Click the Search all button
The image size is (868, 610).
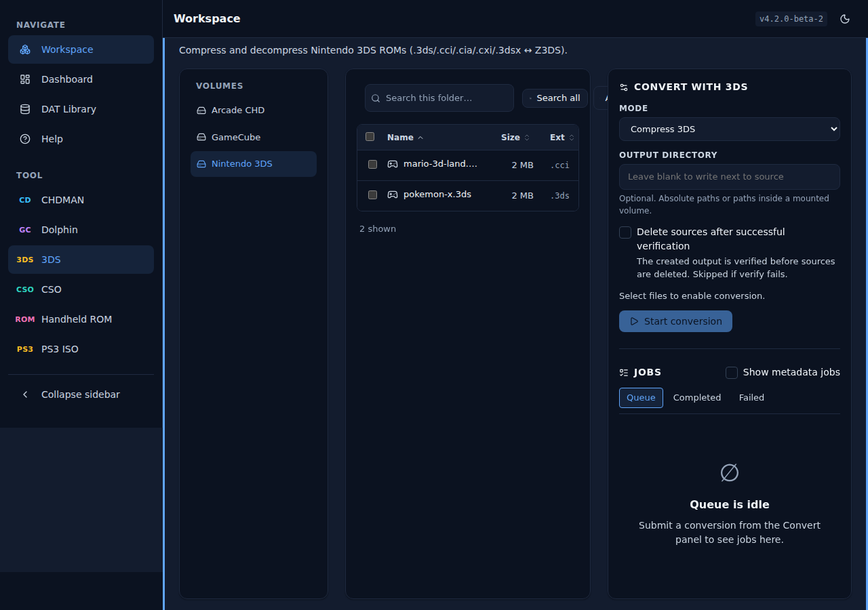(x=555, y=98)
